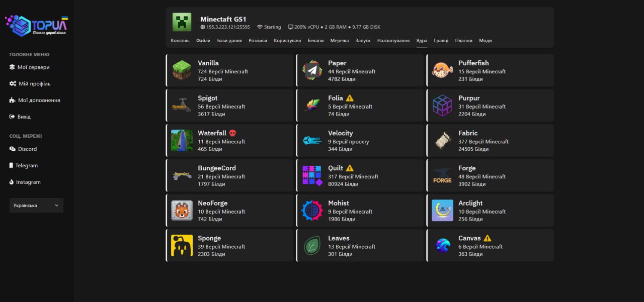Click the Forge anvil icon
This screenshot has height=302, width=644.
(x=442, y=176)
